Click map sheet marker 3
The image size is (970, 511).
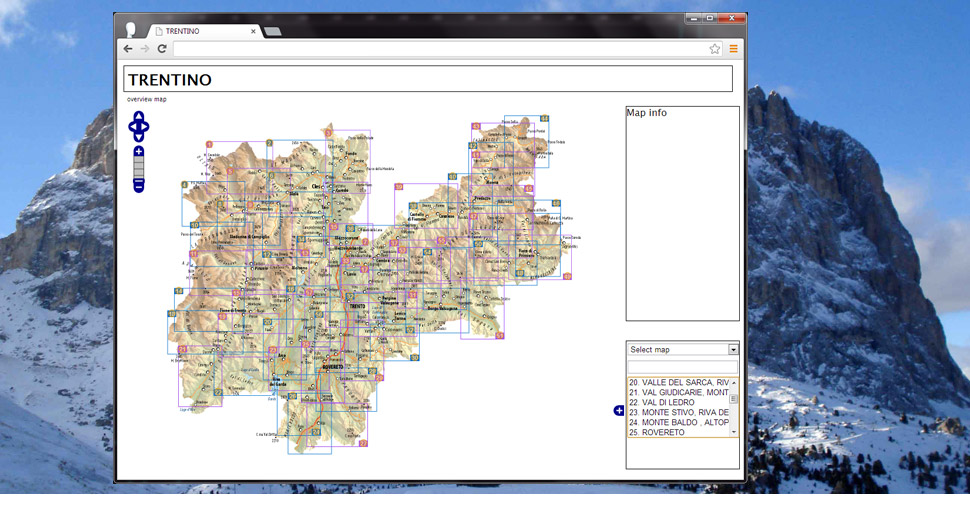pyautogui.click(x=328, y=132)
